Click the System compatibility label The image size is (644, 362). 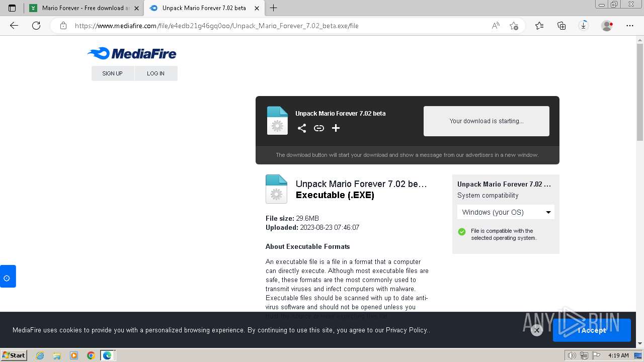488,196
